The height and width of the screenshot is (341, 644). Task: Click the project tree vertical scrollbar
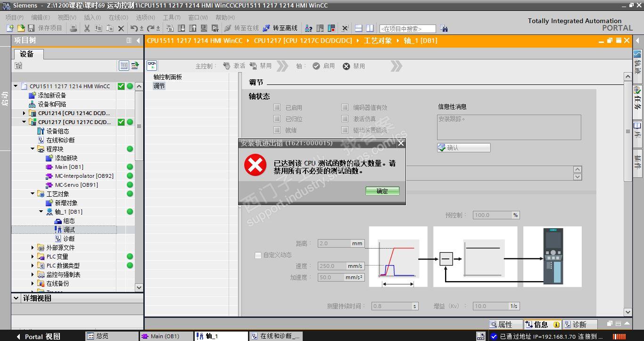pos(139,187)
